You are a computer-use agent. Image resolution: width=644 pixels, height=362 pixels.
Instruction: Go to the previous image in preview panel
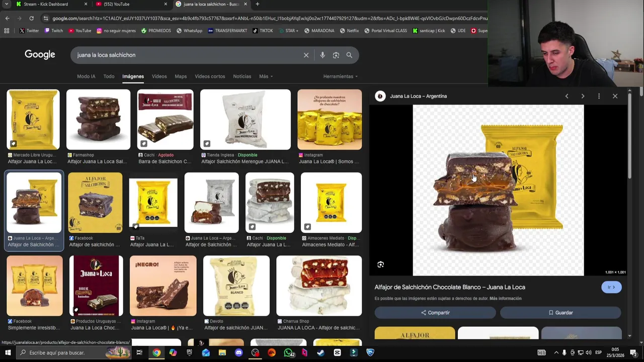point(567,96)
